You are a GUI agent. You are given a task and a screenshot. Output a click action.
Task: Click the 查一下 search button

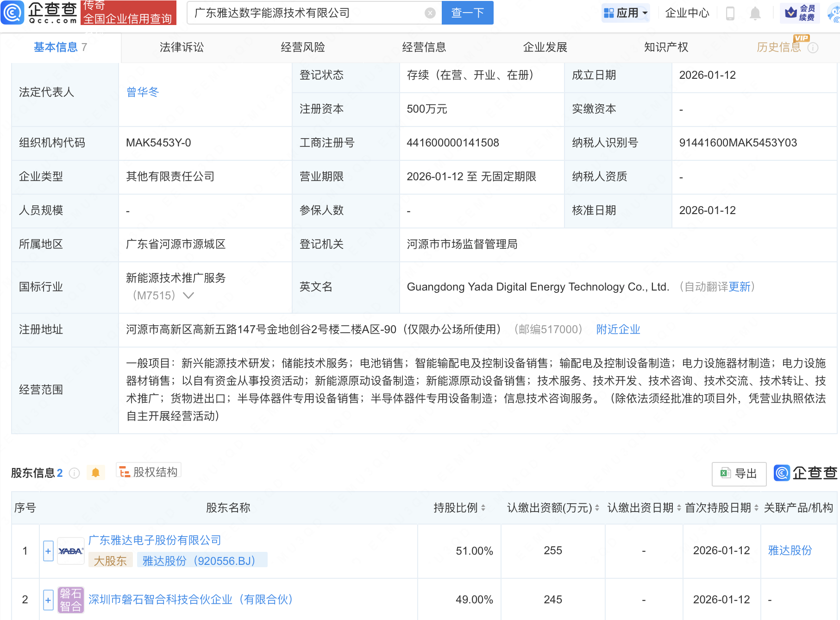coord(467,13)
